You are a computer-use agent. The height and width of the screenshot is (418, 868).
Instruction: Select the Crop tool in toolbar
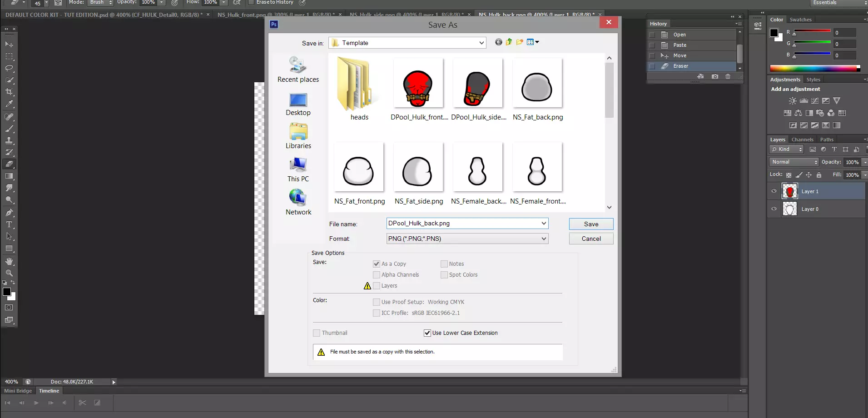pos(9,92)
